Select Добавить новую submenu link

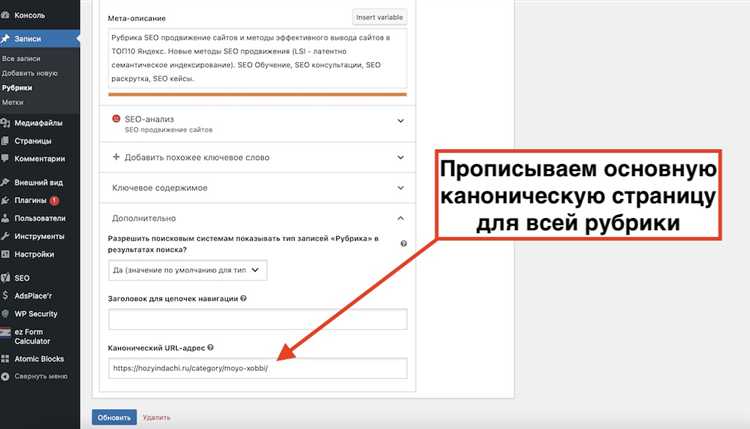30,73
